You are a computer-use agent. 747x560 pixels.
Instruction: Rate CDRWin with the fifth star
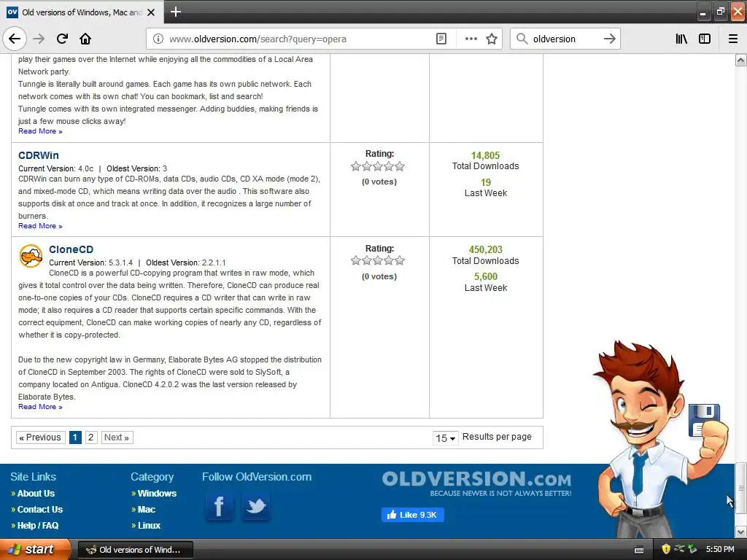(400, 166)
